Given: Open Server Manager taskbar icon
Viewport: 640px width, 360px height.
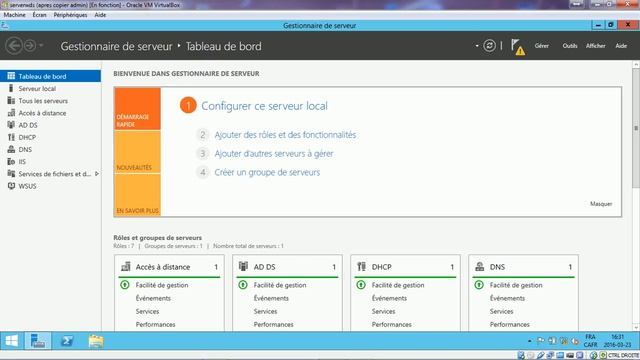Looking at the screenshot, I should click(38, 341).
